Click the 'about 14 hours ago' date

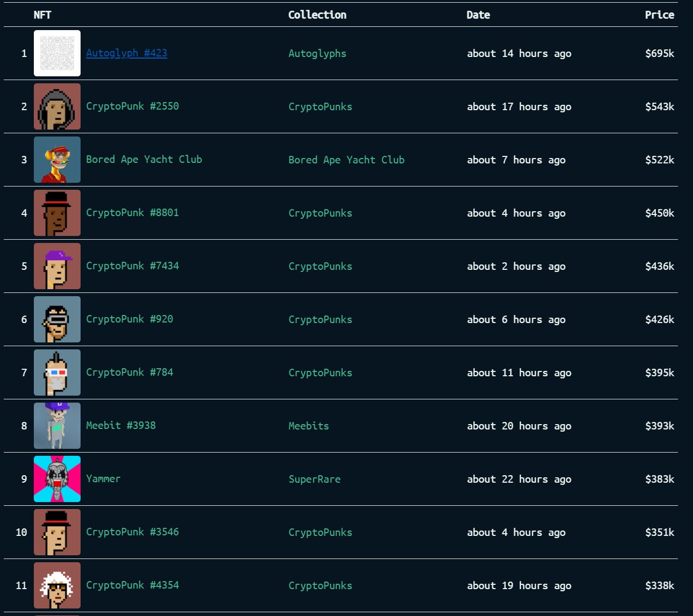click(519, 54)
